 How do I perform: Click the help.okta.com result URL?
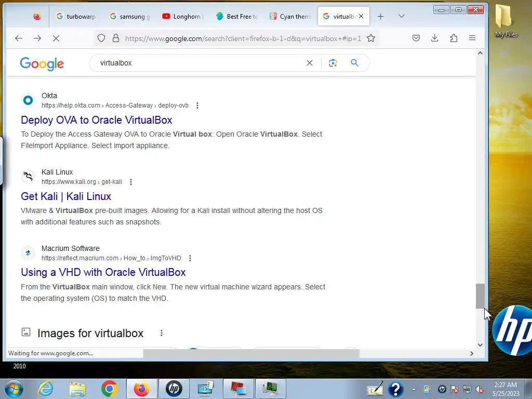coord(115,105)
